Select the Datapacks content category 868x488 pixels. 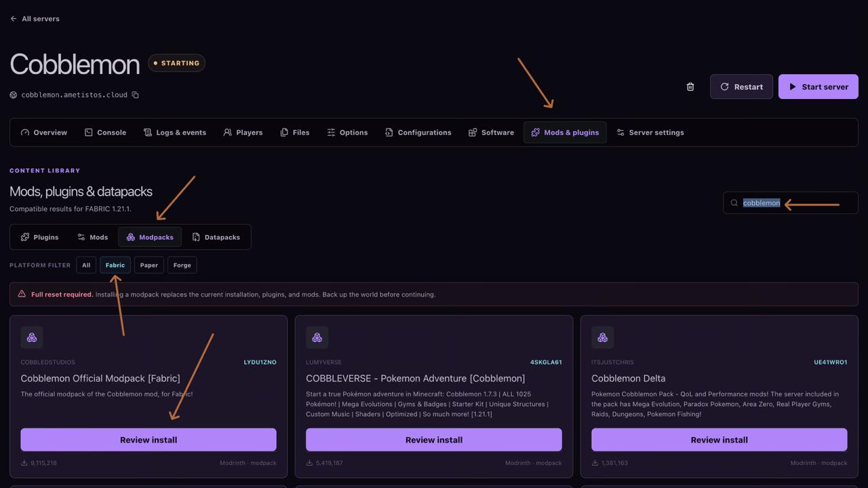click(216, 238)
